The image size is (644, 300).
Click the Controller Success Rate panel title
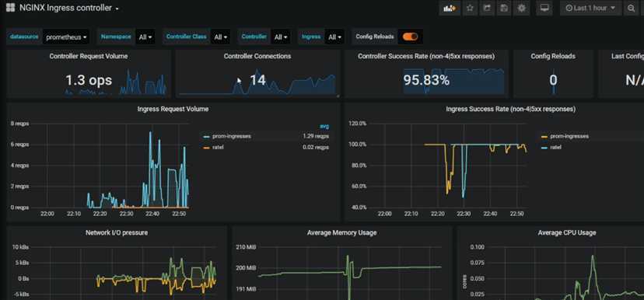(x=426, y=56)
